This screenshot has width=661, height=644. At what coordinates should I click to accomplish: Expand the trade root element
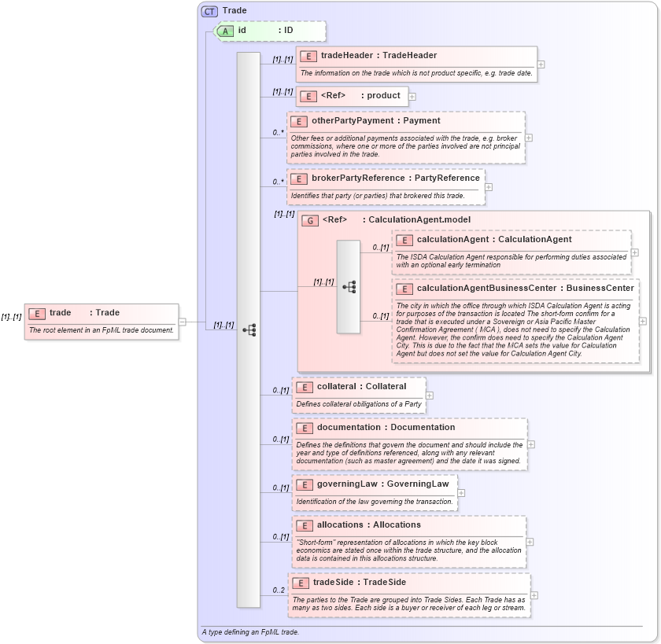(183, 320)
